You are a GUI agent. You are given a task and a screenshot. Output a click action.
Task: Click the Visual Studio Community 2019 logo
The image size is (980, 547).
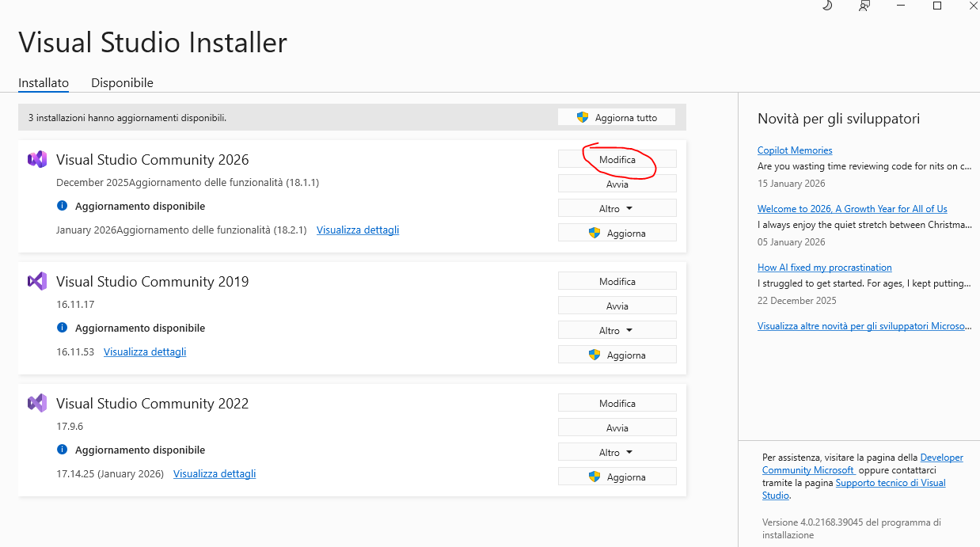(36, 281)
